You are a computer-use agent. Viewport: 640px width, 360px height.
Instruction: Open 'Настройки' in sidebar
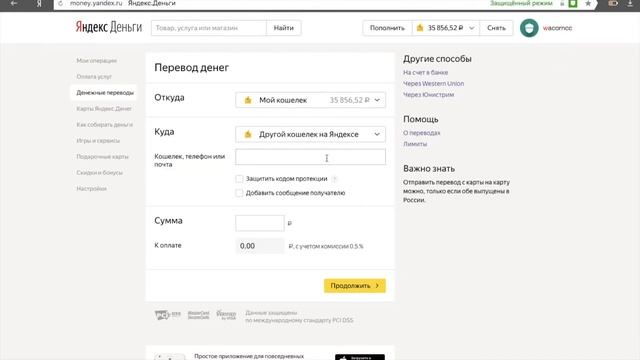click(91, 189)
